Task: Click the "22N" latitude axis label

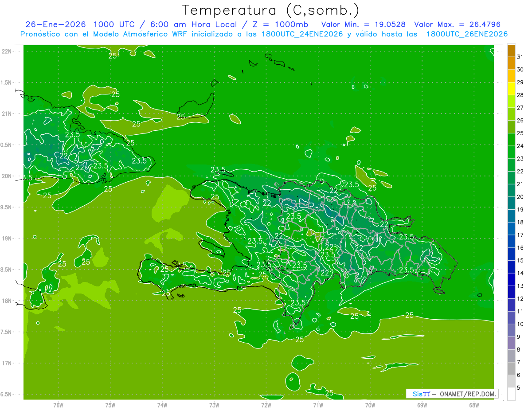Action: (x=7, y=51)
